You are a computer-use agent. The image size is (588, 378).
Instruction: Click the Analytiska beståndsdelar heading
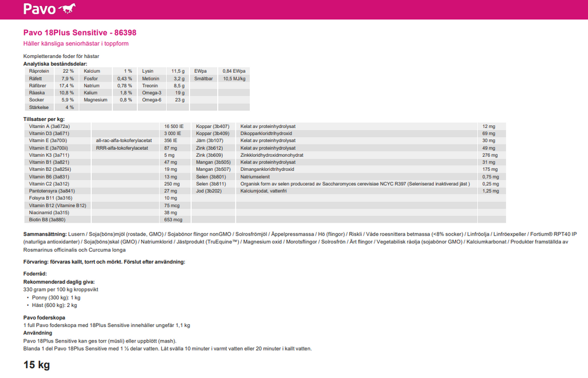point(55,64)
